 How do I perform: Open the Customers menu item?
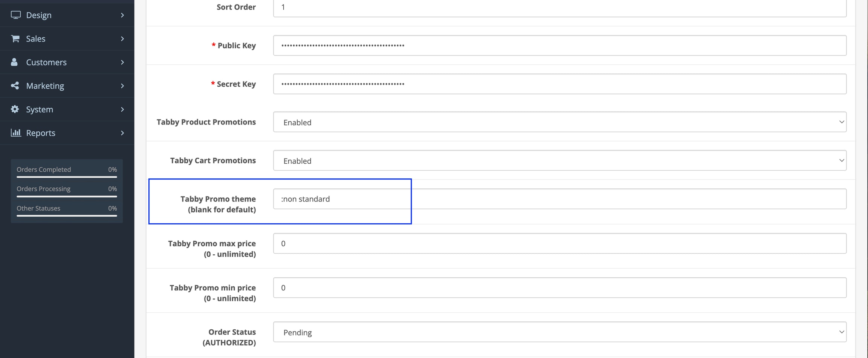click(x=67, y=62)
